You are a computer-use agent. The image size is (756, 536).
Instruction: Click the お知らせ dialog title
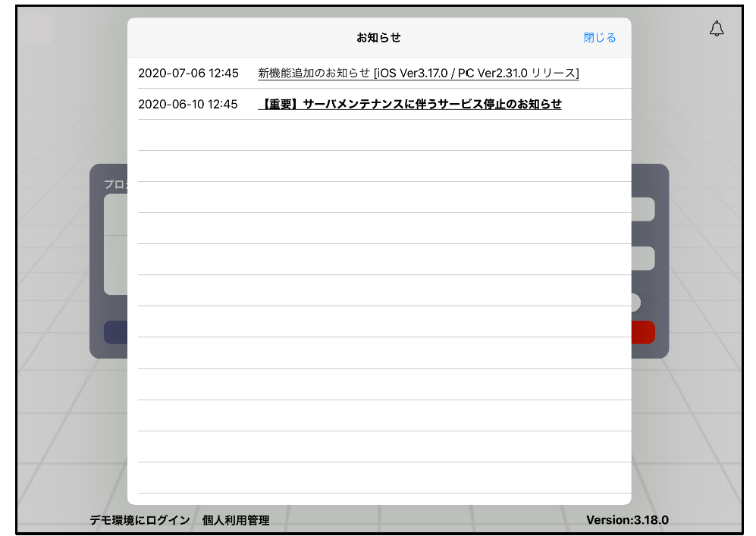[378, 37]
